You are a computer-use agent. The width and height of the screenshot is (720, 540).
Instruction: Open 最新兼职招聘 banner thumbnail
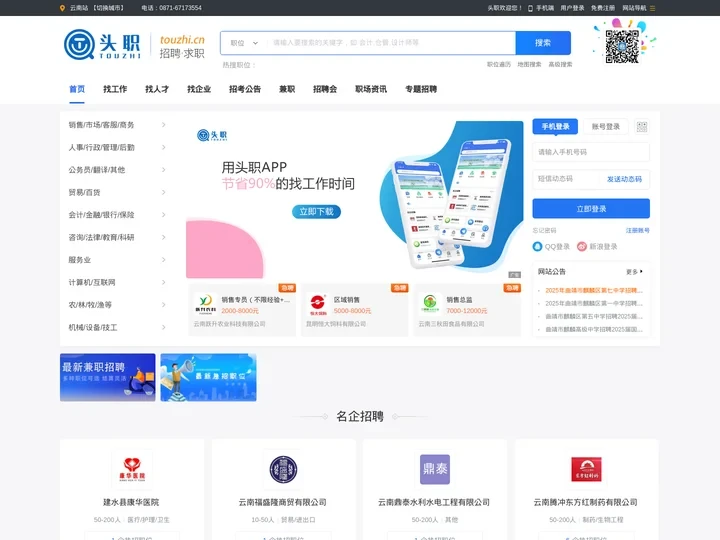pyautogui.click(x=107, y=377)
